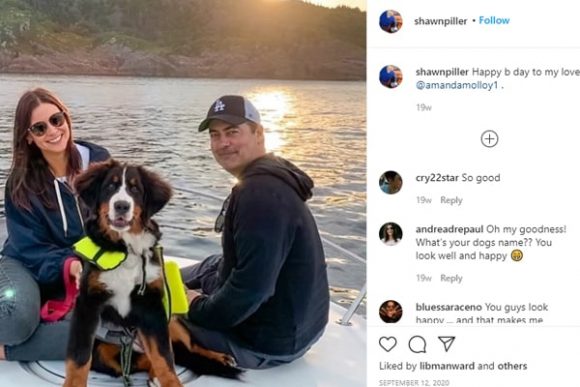Open andreadrepaul username link
Viewport: 580px width, 387px height.
[449, 229]
